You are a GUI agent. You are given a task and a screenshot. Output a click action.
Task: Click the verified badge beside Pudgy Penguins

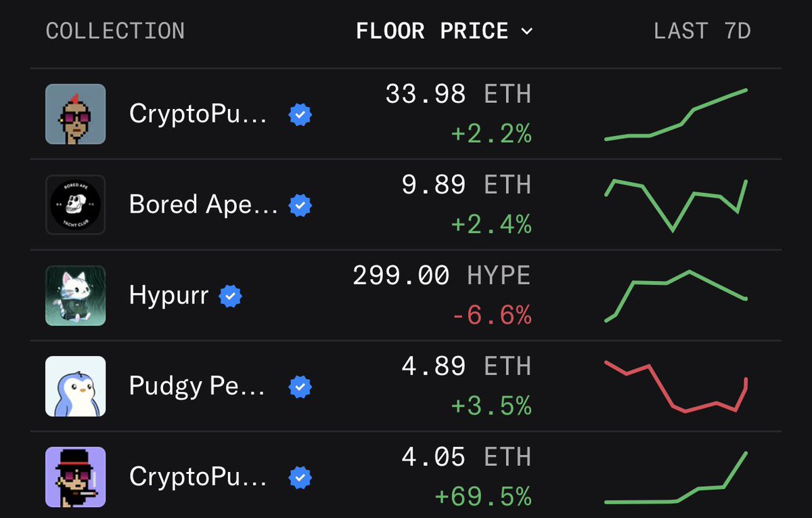(300, 387)
